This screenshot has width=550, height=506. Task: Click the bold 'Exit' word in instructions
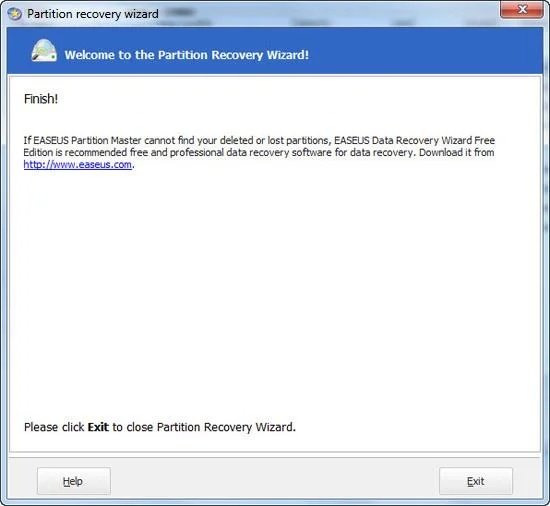pos(98,427)
